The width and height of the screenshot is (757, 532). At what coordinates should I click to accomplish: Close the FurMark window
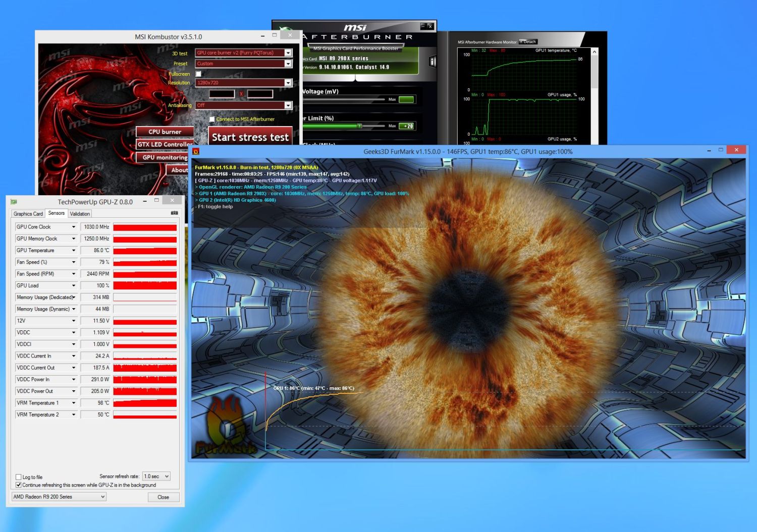click(736, 150)
